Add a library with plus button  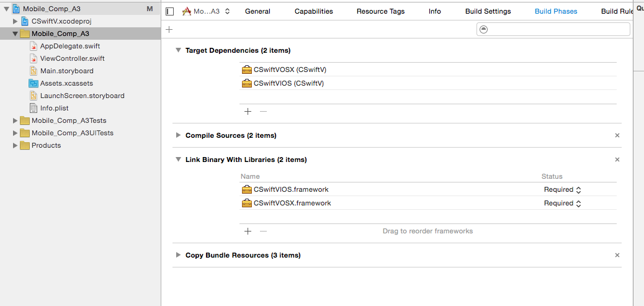point(248,232)
